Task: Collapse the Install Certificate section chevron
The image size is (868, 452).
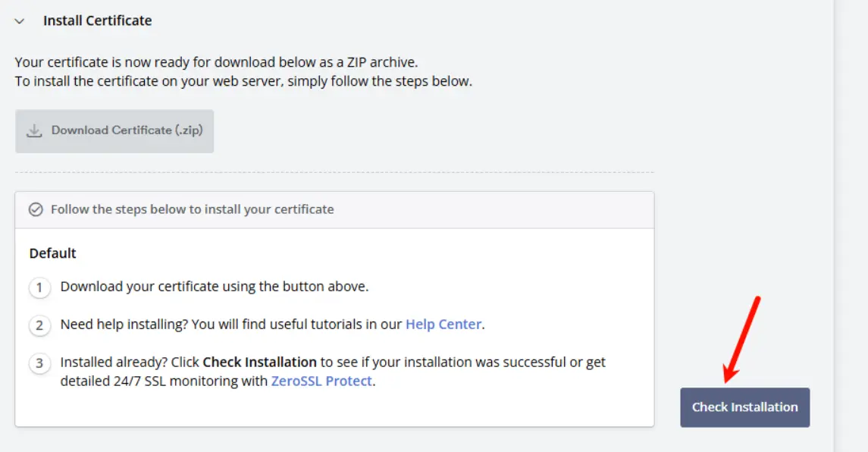Action: tap(20, 21)
